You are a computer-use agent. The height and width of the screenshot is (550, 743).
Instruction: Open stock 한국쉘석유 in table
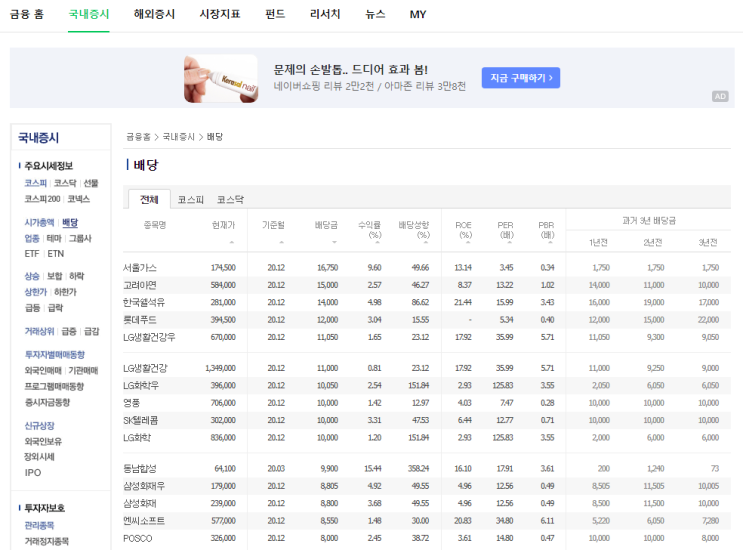click(144, 302)
